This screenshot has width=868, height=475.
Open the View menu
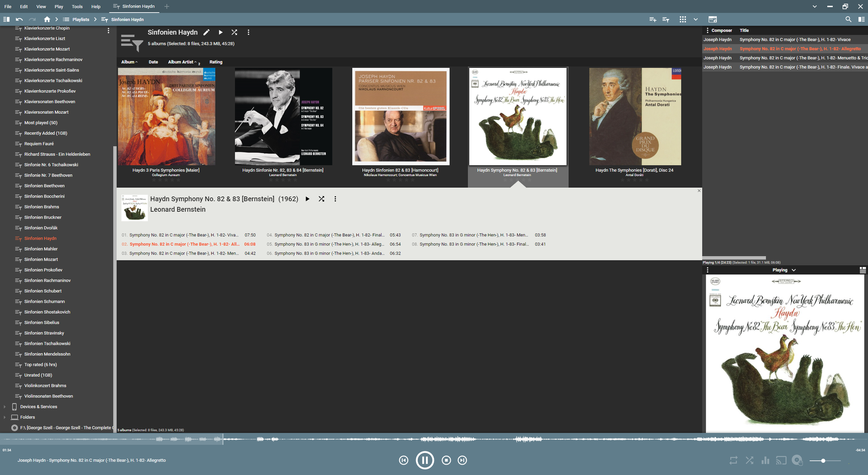coord(41,6)
